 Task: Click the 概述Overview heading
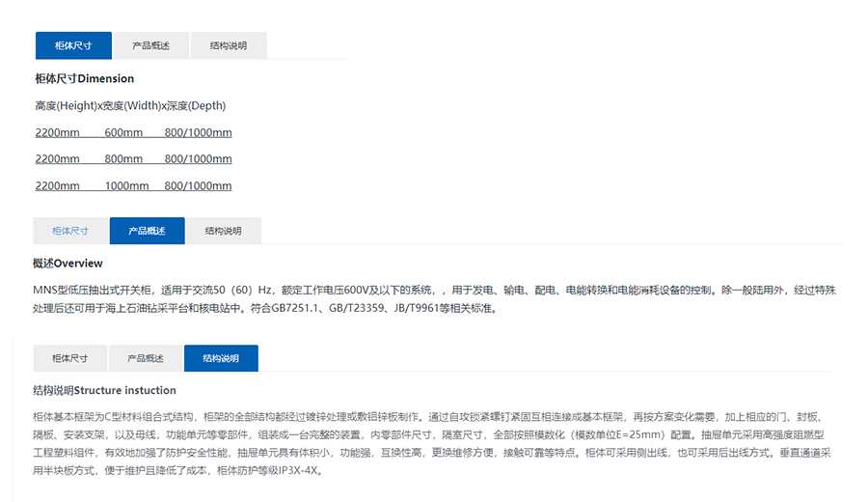[68, 264]
